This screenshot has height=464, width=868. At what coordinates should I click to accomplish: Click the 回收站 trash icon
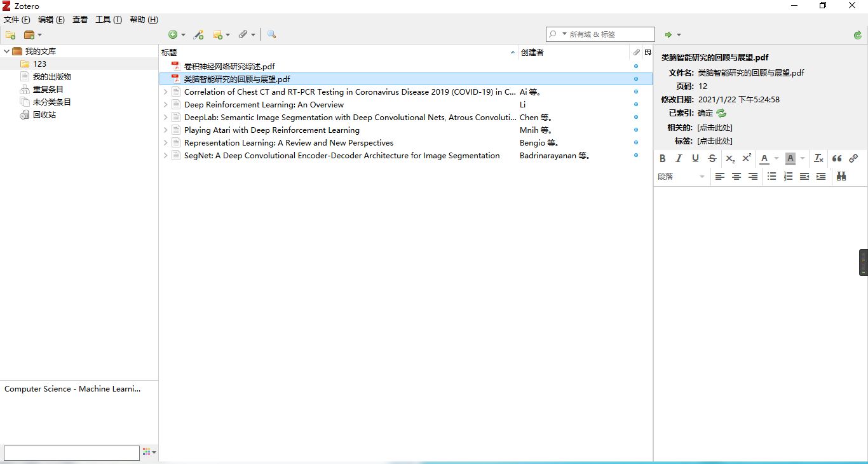tap(25, 115)
